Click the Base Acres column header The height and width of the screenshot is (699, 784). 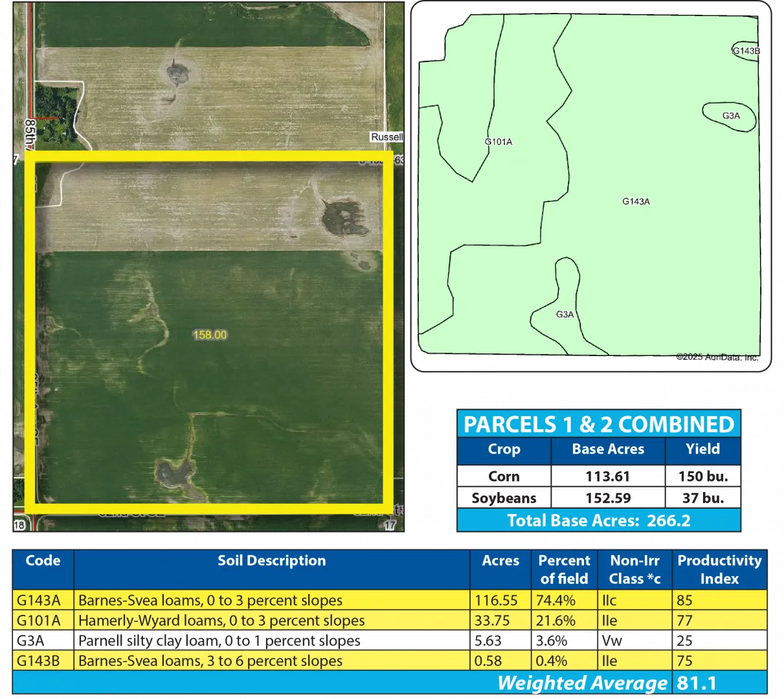pyautogui.click(x=608, y=449)
